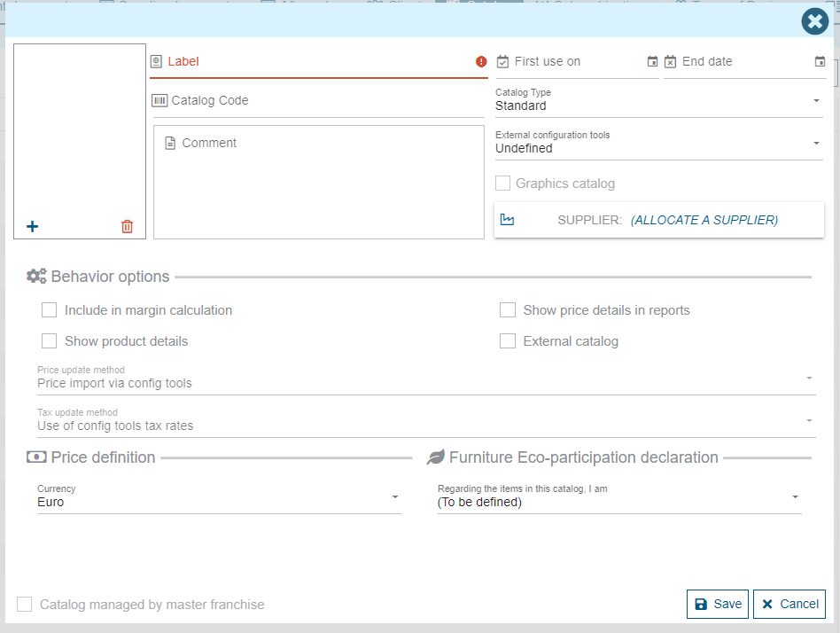Open the Currency dropdown
This screenshot has height=633, width=840.
click(395, 497)
